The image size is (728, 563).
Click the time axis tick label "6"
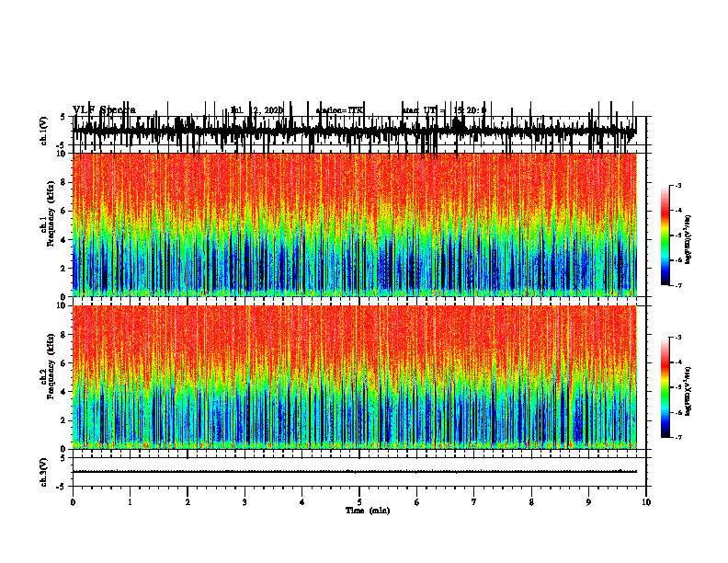[x=417, y=502]
